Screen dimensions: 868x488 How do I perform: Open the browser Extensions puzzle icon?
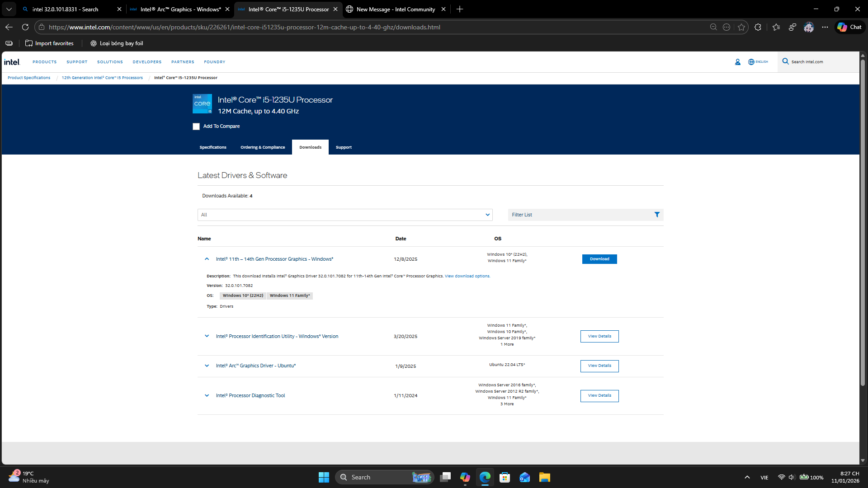(758, 27)
